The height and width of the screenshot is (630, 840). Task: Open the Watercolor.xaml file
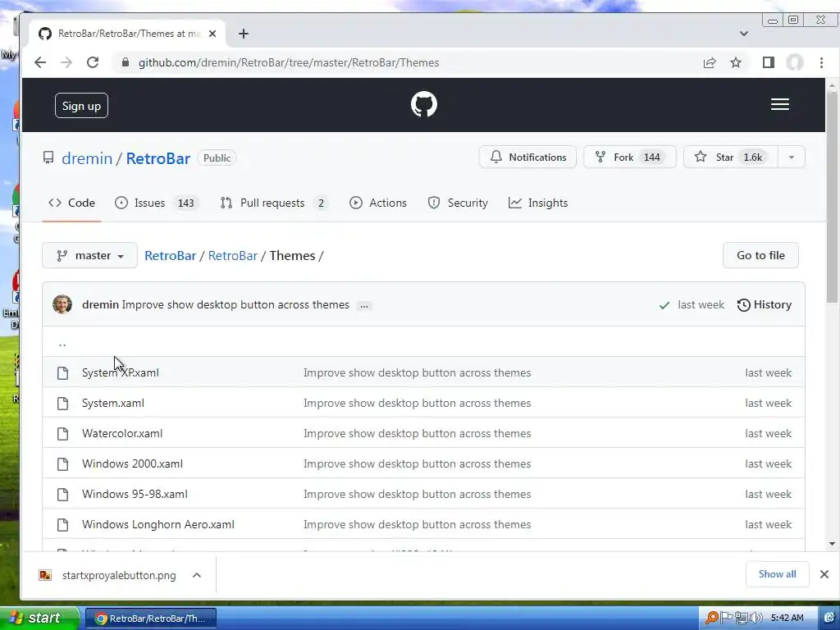point(122,433)
